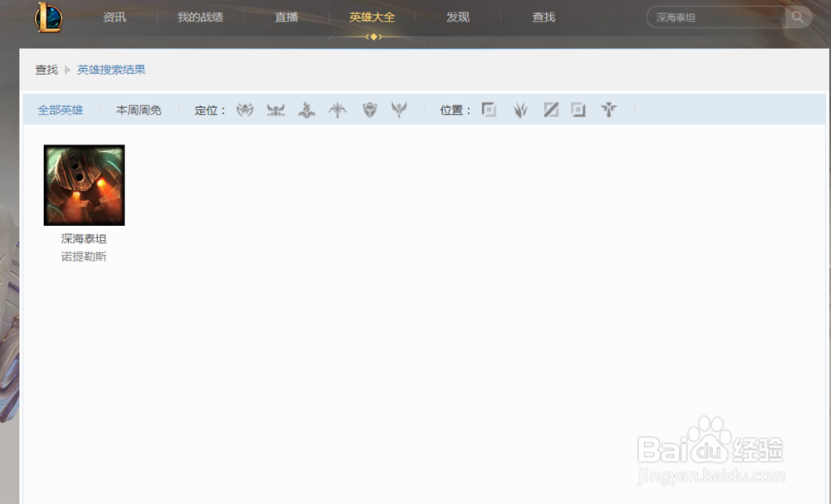Viewport: 831px width, 504px height.
Task: Select the Fighter role filter icon
Action: 244,110
